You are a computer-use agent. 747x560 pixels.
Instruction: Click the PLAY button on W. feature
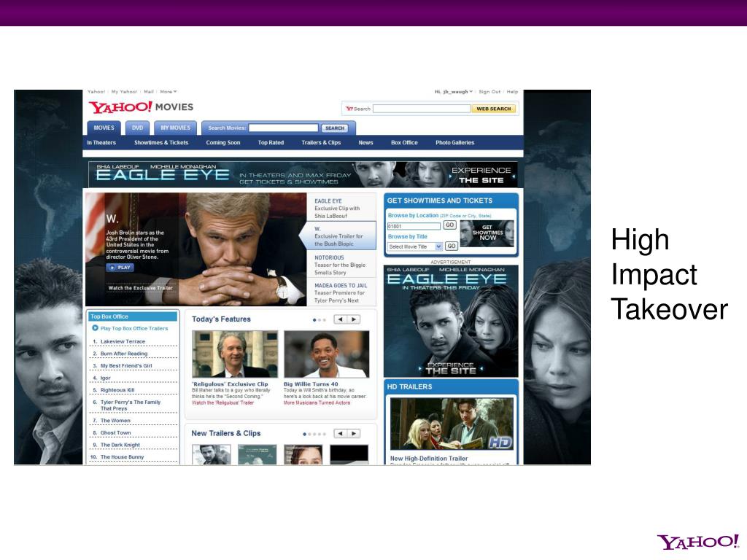120,268
